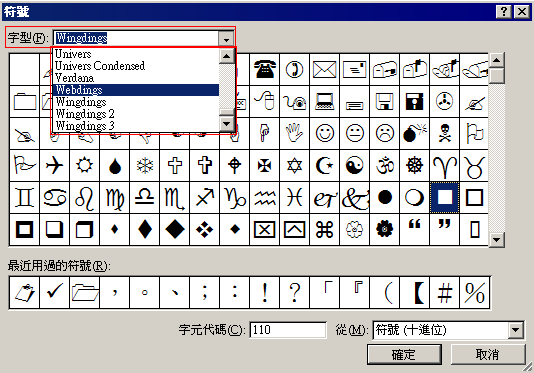Confirm with the 確定 button
This screenshot has width=534, height=373.
404,354
